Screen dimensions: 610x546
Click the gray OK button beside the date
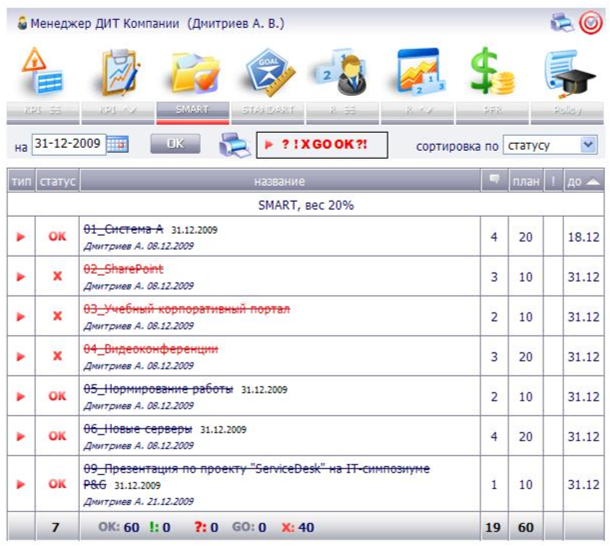175,144
